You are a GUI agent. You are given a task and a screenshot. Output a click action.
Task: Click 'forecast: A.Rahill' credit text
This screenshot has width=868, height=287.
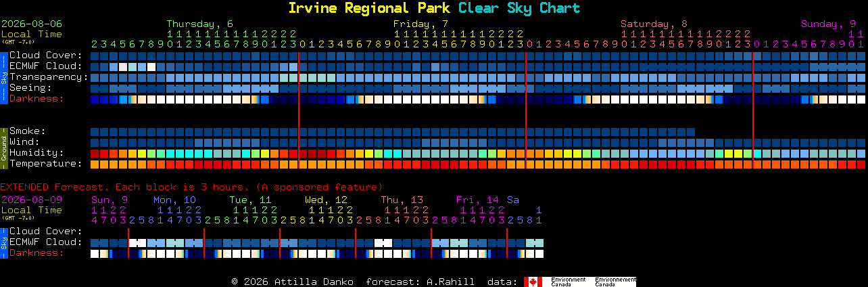point(420,282)
